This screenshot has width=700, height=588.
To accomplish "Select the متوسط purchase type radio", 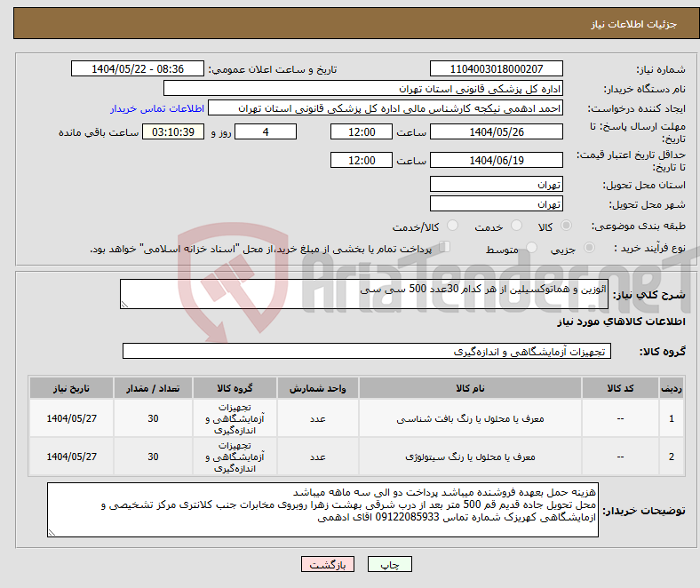I will point(531,247).
